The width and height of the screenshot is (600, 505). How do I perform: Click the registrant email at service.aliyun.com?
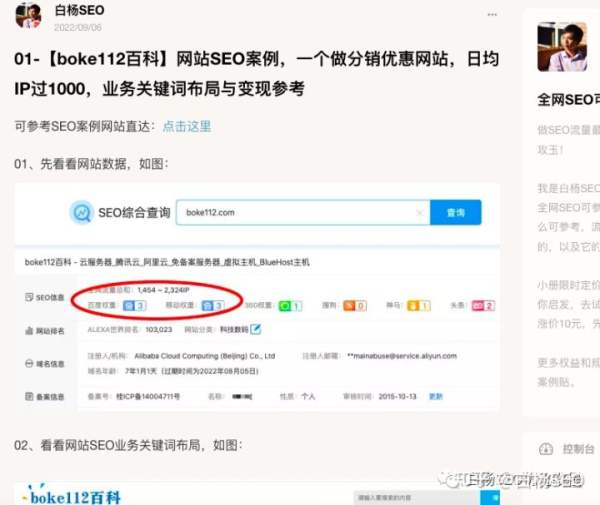402,356
